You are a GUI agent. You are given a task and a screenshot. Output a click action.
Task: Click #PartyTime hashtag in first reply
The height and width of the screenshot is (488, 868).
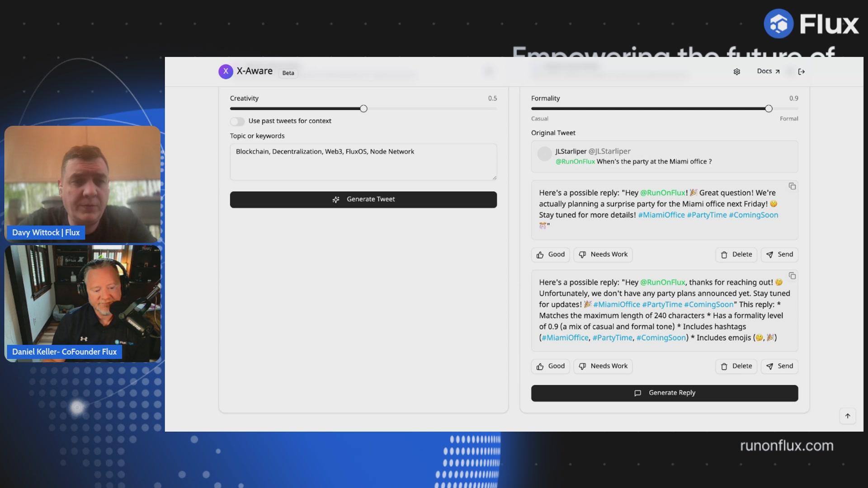point(707,215)
